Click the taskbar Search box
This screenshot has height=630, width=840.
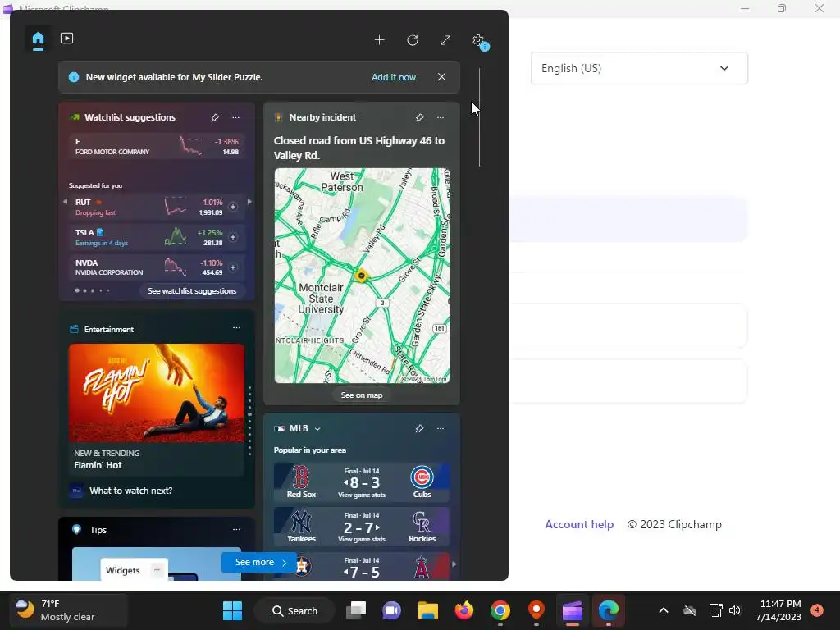294,610
